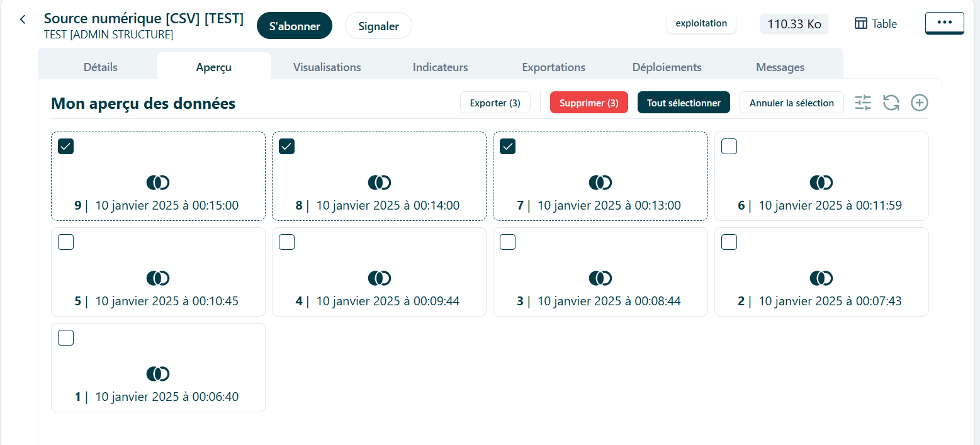Screen dimensions: 980x445
Task: Click the timestamp 10 janvier 2025 à 00:10:45
Action: click(x=167, y=301)
